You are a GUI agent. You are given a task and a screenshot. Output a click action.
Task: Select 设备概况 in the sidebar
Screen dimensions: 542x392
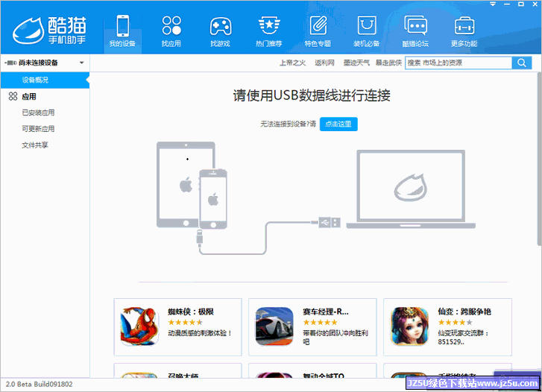pos(45,80)
